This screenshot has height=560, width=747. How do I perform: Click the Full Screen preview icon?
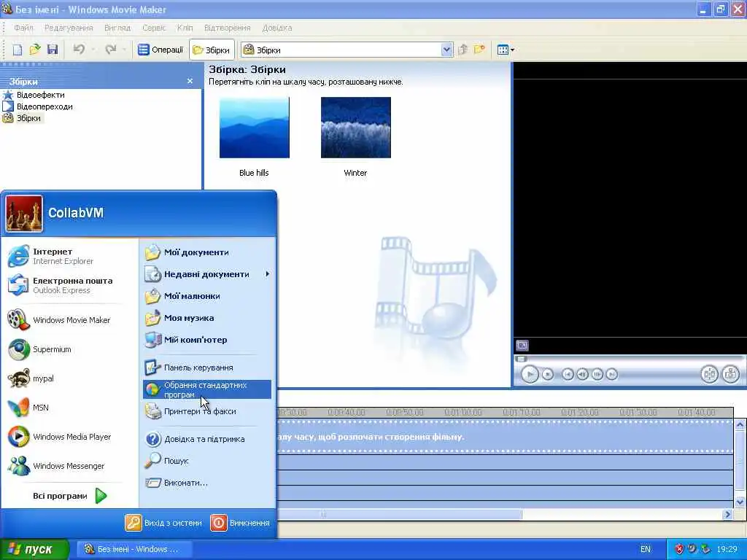522,345
